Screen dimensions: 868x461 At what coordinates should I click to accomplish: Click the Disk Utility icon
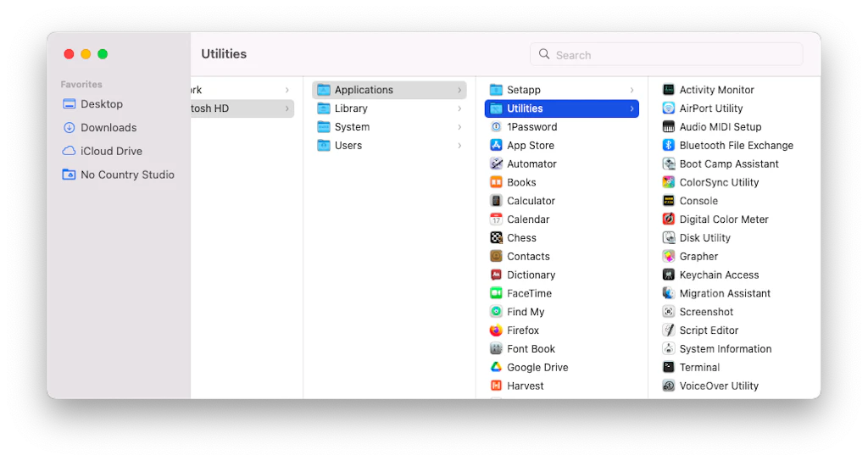click(668, 238)
